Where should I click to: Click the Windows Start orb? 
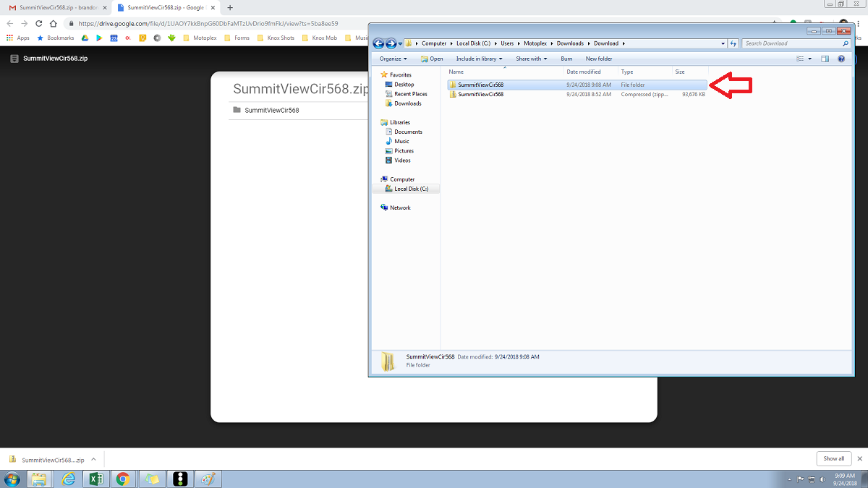pyautogui.click(x=12, y=479)
